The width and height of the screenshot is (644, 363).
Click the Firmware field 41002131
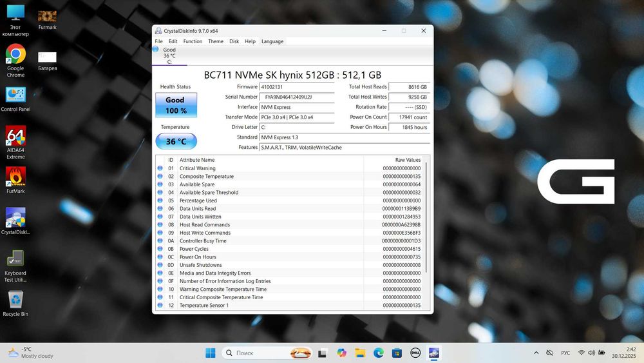[x=296, y=87]
